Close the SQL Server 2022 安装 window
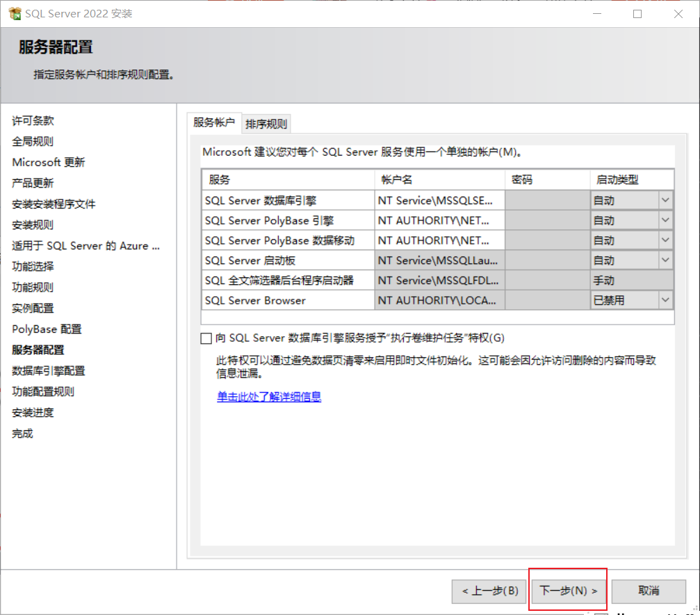 coord(678,14)
